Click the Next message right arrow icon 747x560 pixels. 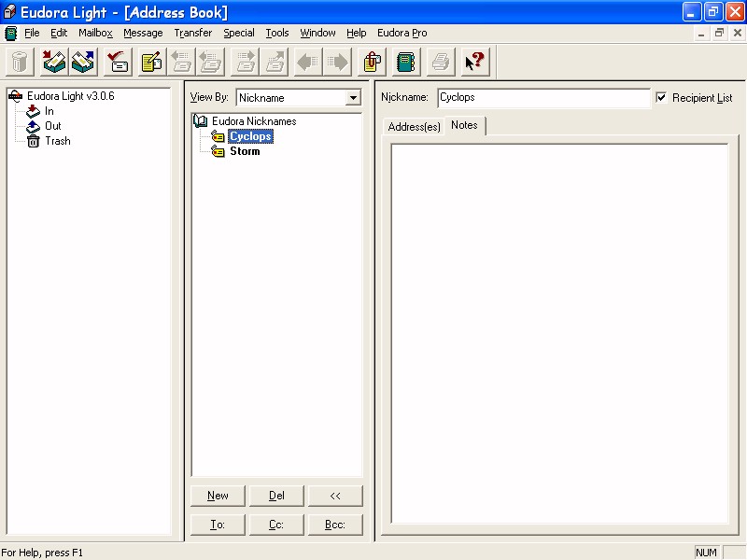pyautogui.click(x=338, y=62)
